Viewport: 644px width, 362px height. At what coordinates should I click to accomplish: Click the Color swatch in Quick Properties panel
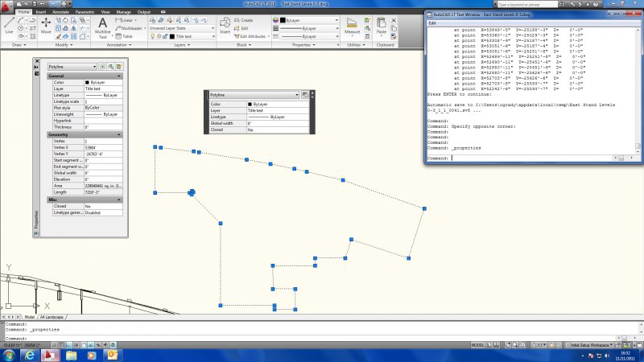[x=250, y=105]
